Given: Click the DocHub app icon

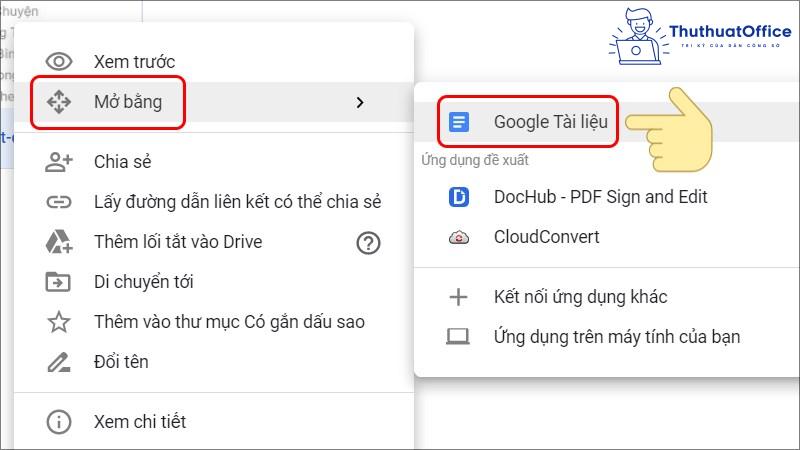Looking at the screenshot, I should [459, 197].
